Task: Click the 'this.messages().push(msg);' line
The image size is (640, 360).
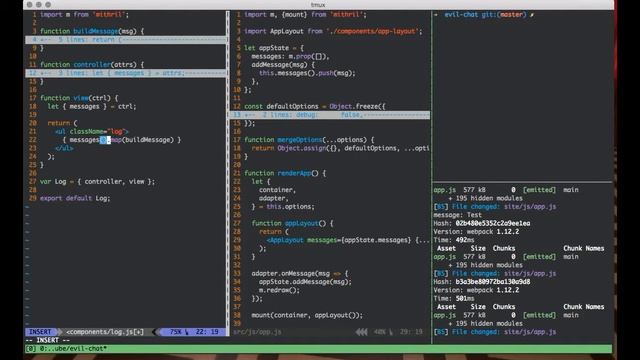Action: (307, 73)
